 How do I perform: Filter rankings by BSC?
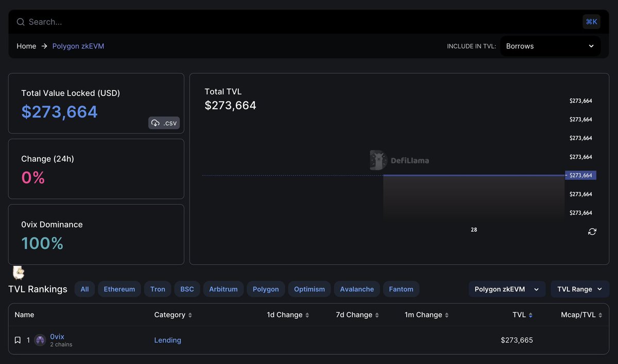tap(187, 289)
